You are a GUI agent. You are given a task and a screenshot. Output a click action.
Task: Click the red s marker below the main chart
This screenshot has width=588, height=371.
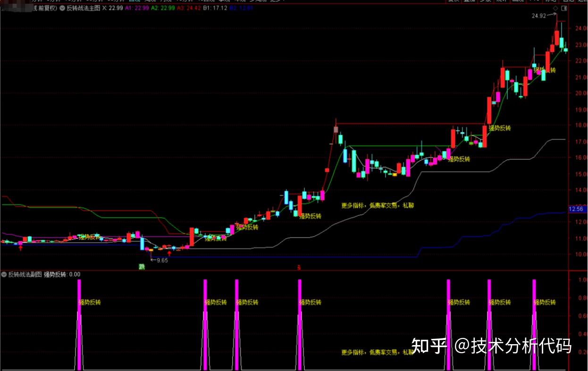click(298, 268)
